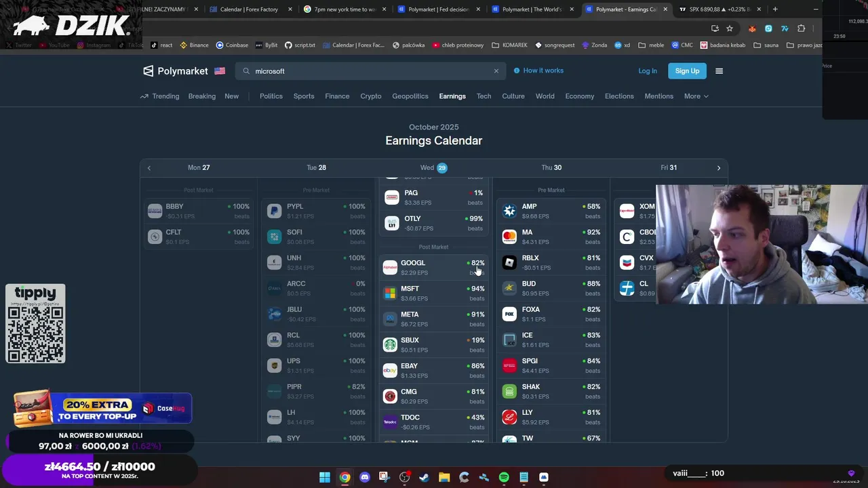Open the hamburger menu next to Sign Up
The image size is (868, 488).
click(719, 71)
